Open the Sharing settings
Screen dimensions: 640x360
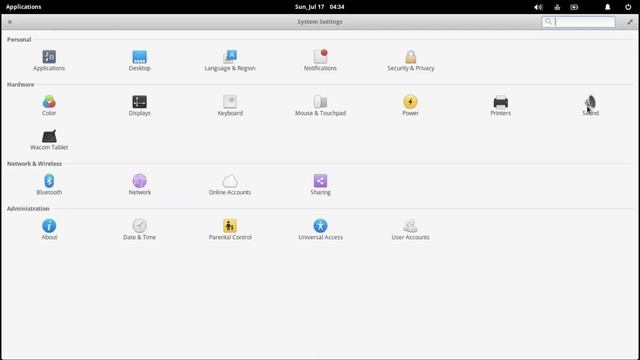click(x=320, y=184)
